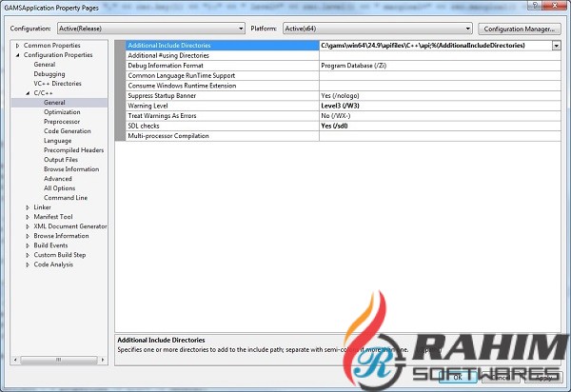Click the Yes (/nologo) value cell

coord(440,96)
